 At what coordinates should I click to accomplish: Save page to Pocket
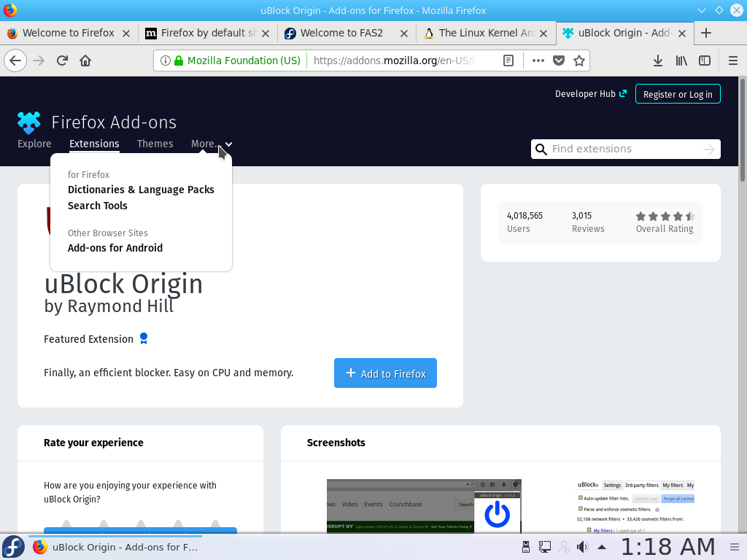(x=559, y=61)
